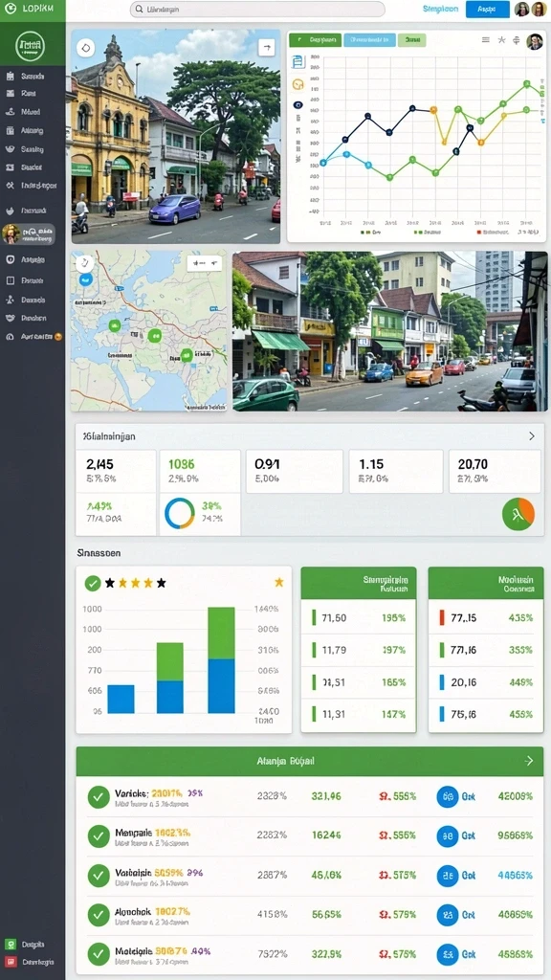Click the orange-green pie icon in stats panel
Viewport: 551px width, 980px height.
[518, 514]
